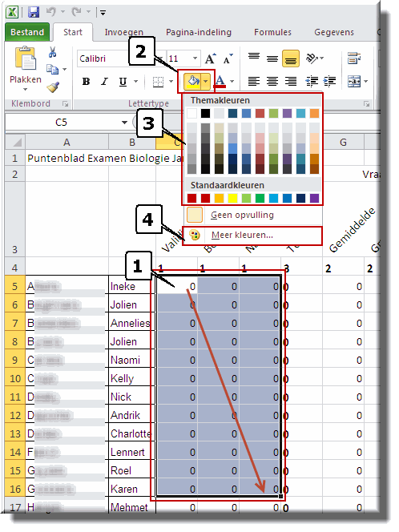Open the Formules ribbon tab
Screen dimensions: 399x532
tap(272, 32)
